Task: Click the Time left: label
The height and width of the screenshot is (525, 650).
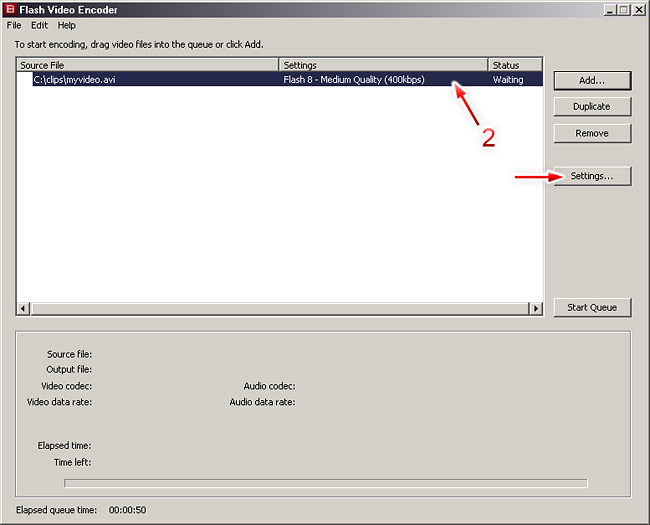Action: (x=73, y=462)
